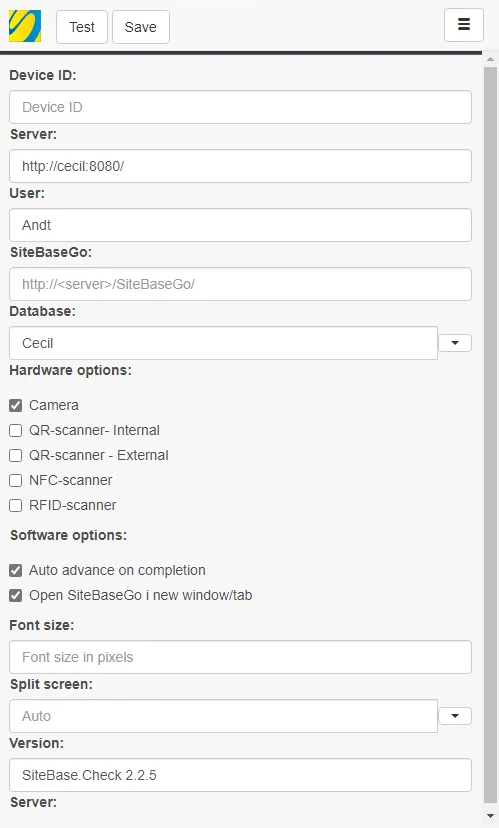
Task: Check the NFC-scanner option
Action: tap(16, 481)
